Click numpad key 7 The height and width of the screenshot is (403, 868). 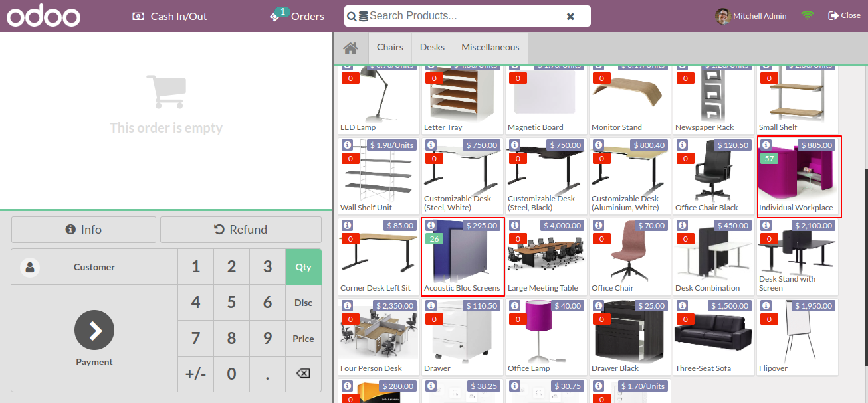click(x=195, y=339)
